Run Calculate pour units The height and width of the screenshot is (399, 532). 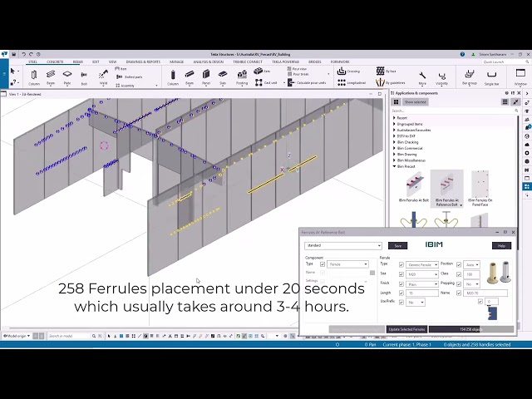(x=307, y=82)
